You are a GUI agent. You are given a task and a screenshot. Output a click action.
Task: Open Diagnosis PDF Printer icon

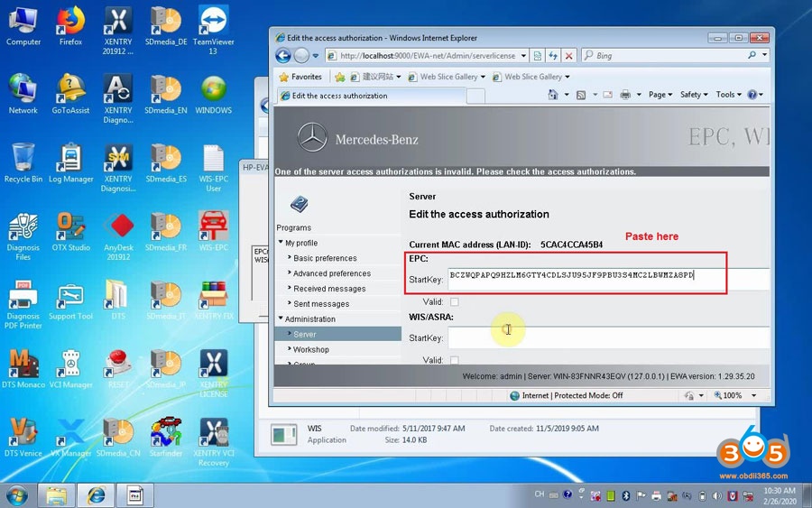tap(23, 305)
